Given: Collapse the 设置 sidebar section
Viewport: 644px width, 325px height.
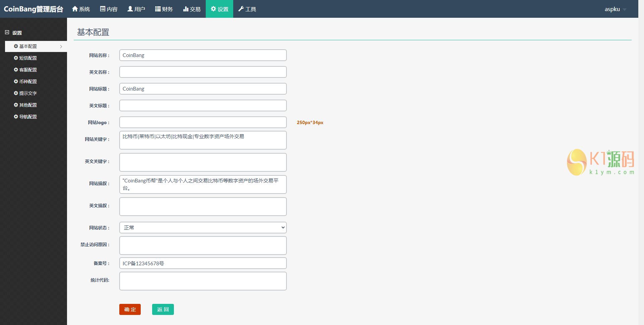Looking at the screenshot, I should (x=7, y=33).
